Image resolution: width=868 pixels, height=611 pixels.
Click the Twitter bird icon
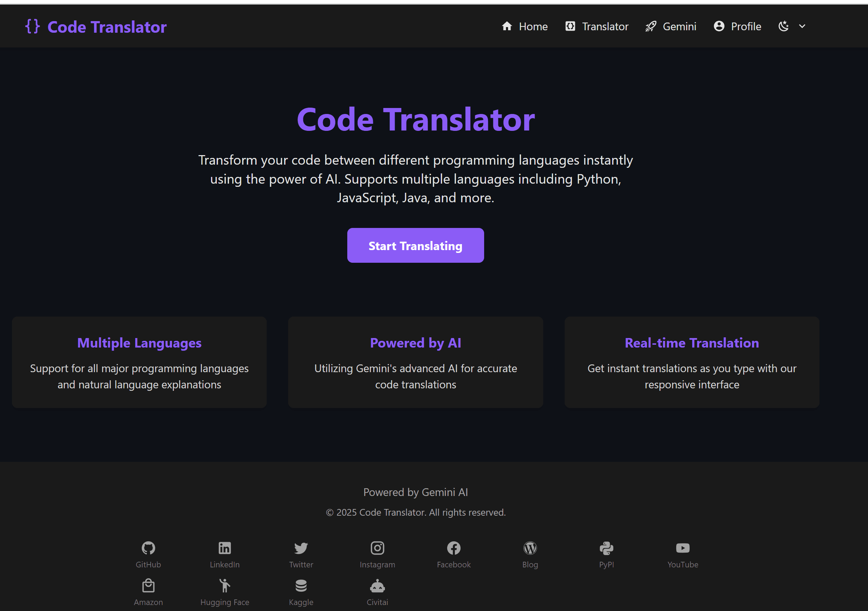301,548
